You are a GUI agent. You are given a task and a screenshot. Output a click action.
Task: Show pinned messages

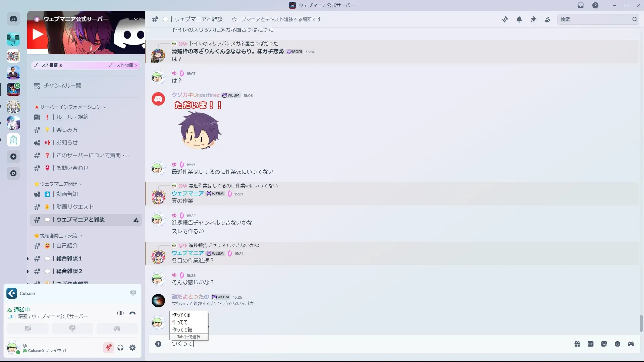point(533,19)
